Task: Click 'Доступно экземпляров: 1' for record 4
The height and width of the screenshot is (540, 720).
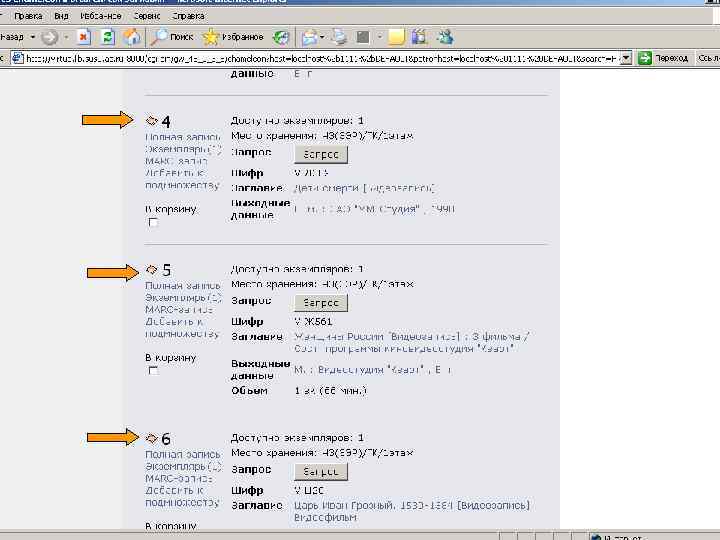Action: [297, 121]
